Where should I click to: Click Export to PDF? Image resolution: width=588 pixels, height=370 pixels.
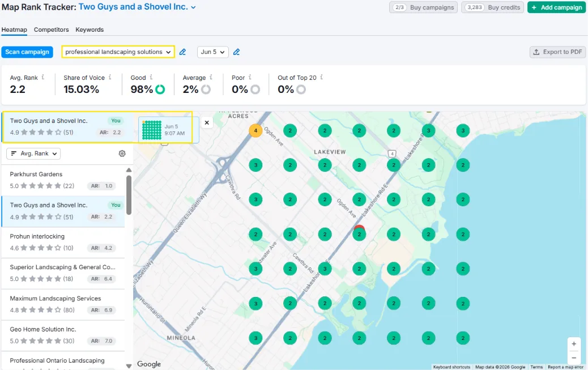pyautogui.click(x=557, y=52)
